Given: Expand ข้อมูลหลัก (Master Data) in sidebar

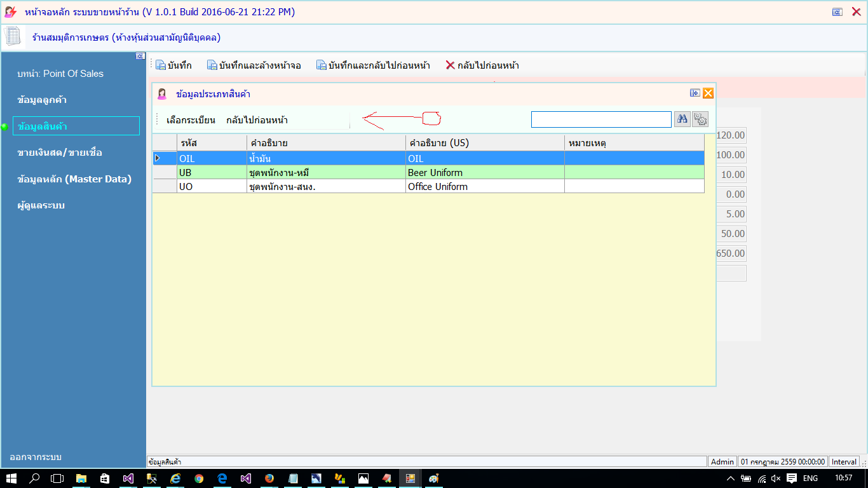Looking at the screenshot, I should coord(74,179).
